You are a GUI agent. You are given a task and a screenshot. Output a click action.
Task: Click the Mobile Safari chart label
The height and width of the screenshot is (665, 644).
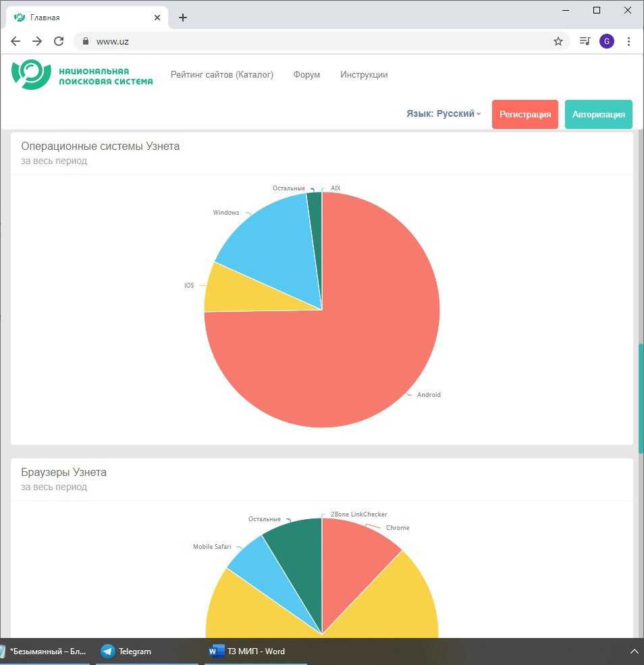pyautogui.click(x=212, y=547)
